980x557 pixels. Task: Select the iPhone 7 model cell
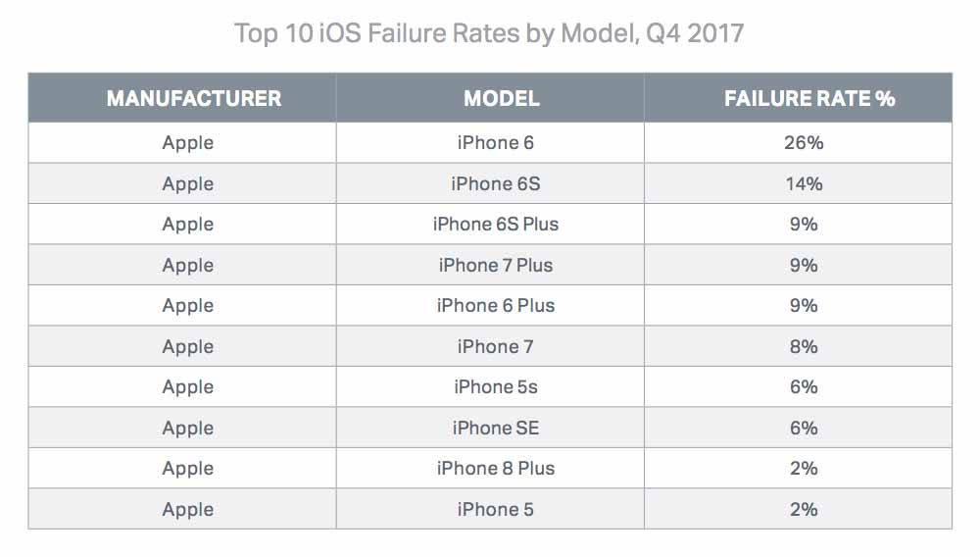tap(496, 346)
